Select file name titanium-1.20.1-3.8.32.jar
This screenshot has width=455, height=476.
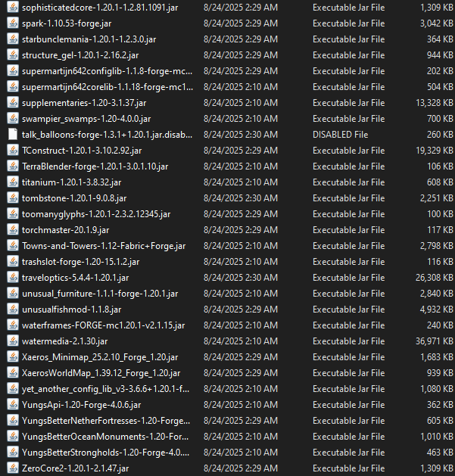72,182
